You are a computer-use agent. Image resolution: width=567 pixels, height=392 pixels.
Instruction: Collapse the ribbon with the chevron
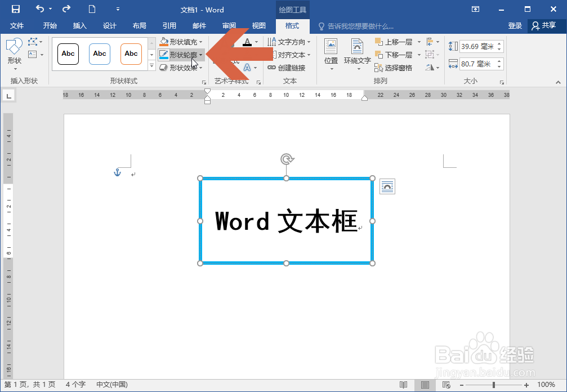(x=559, y=82)
